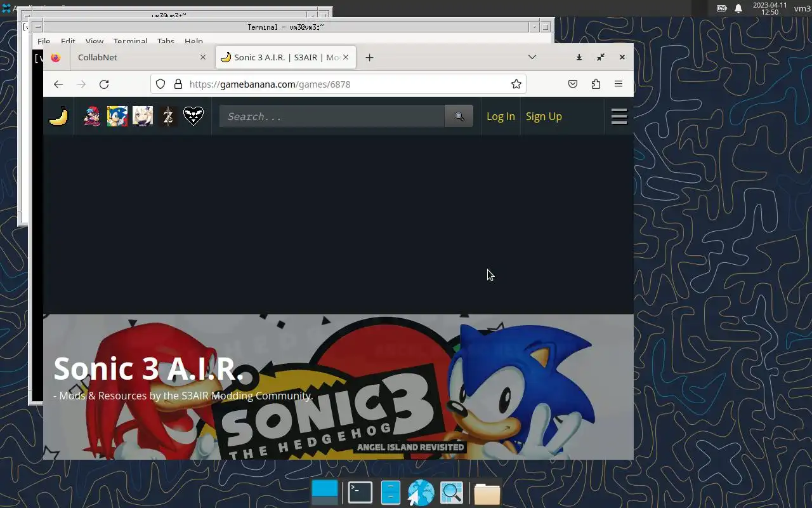Open the Terminal Help menu

tap(193, 41)
